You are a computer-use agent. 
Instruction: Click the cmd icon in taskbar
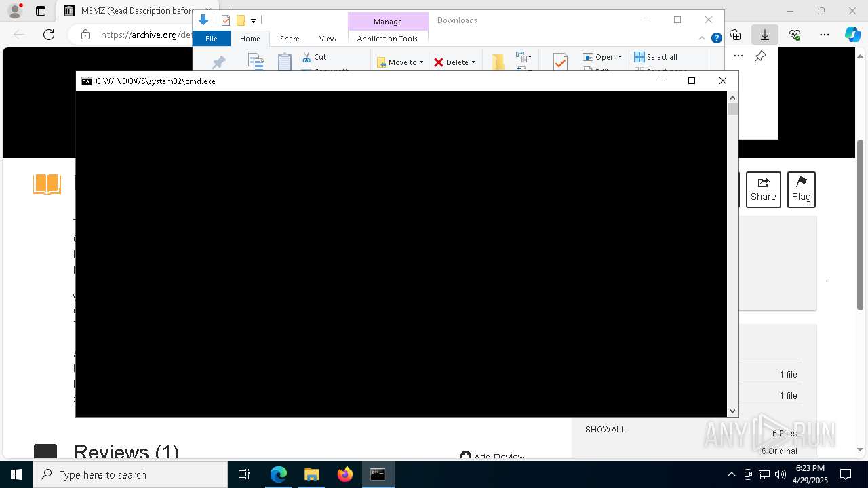click(x=378, y=474)
